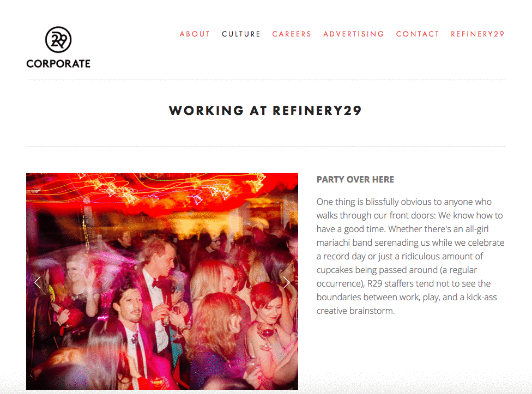
Task: Go to the Advertising page
Action: tap(354, 34)
